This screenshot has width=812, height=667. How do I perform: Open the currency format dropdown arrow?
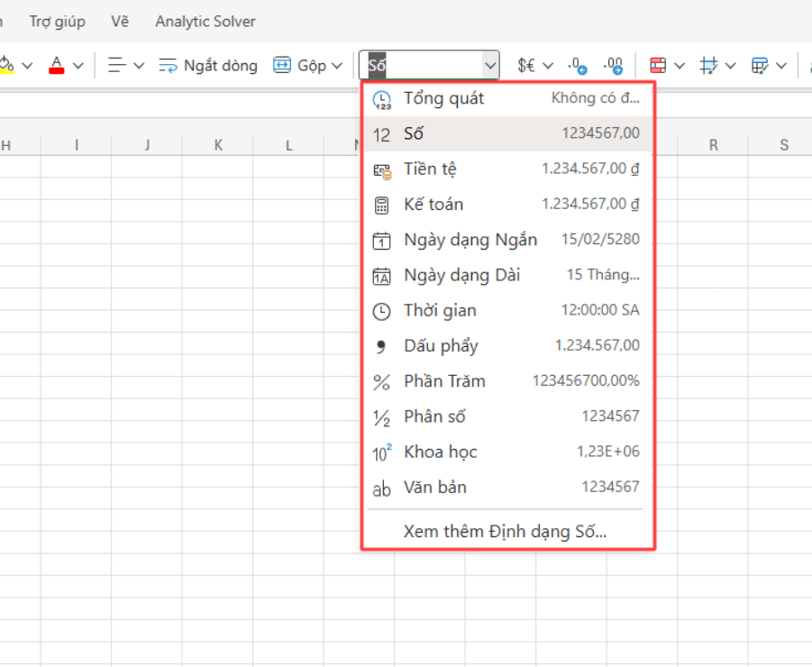point(548,66)
